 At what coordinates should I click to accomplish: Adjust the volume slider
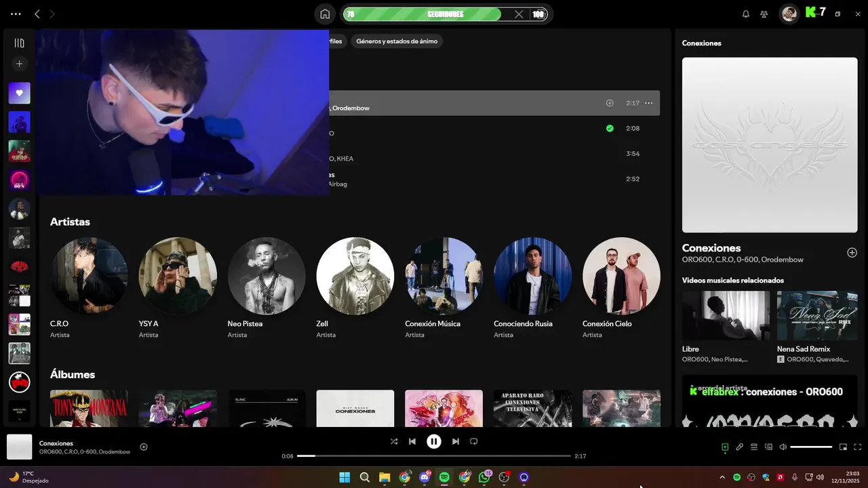coord(811,447)
